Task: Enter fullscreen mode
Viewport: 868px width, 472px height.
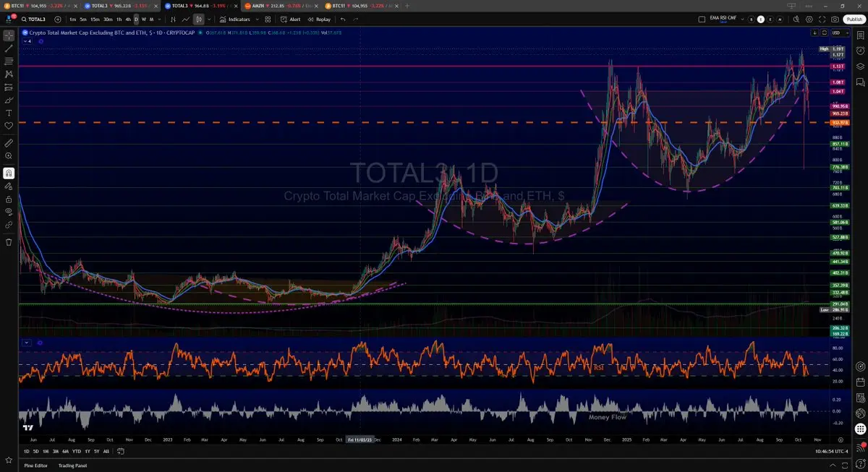Action: 822,20
